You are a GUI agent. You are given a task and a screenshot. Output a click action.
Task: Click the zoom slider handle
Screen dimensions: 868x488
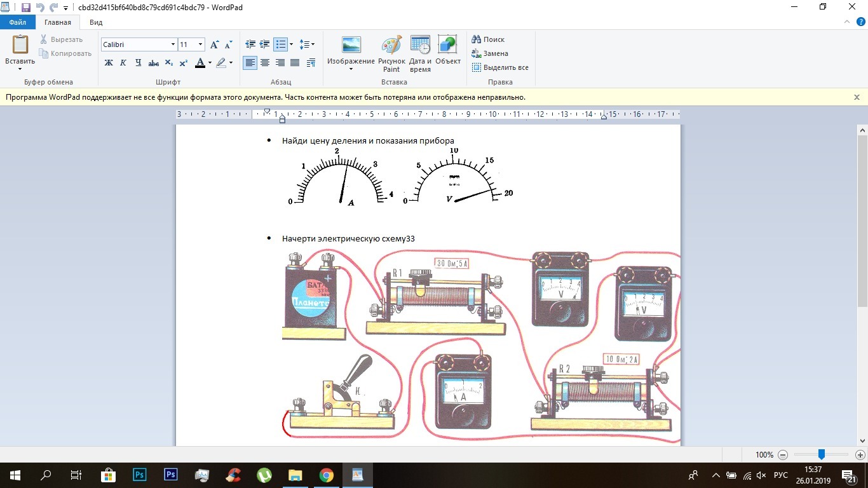[821, 455]
